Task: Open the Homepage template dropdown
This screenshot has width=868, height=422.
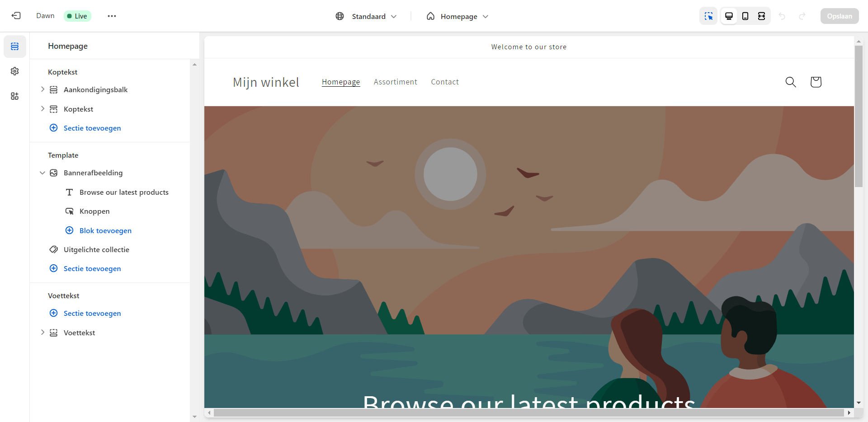Action: [457, 16]
